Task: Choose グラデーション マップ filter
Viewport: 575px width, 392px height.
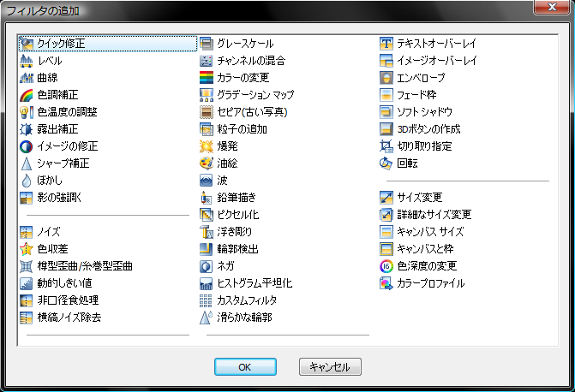Action: tap(247, 95)
